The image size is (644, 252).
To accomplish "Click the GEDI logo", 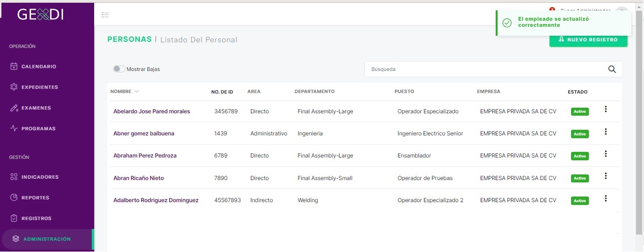I will [40, 15].
